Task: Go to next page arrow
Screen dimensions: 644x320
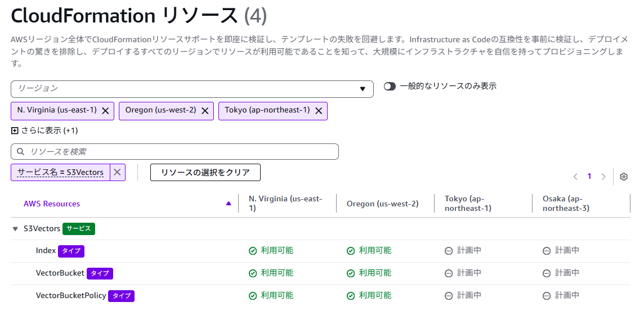Action: (x=603, y=177)
